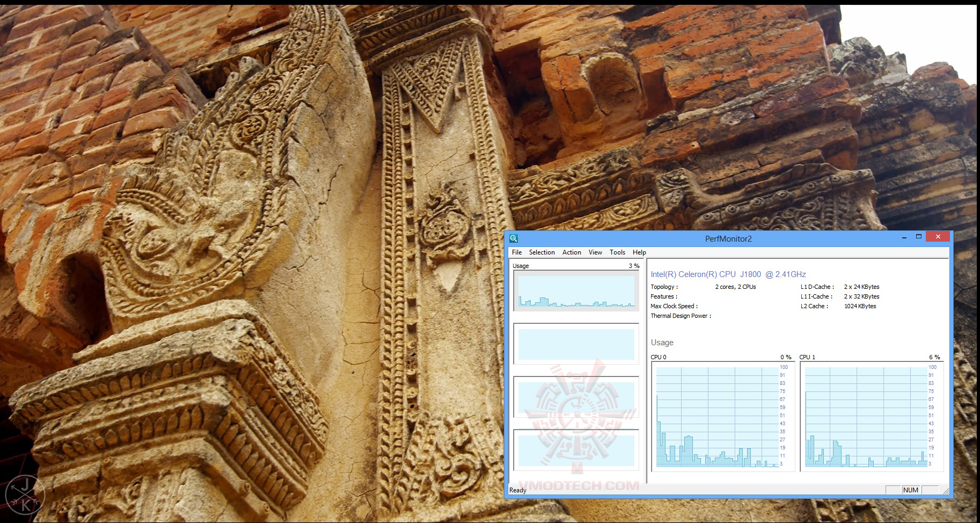This screenshot has width=980, height=523.
Task: Select the empty graph panel just below Usage graph
Action: (x=576, y=344)
